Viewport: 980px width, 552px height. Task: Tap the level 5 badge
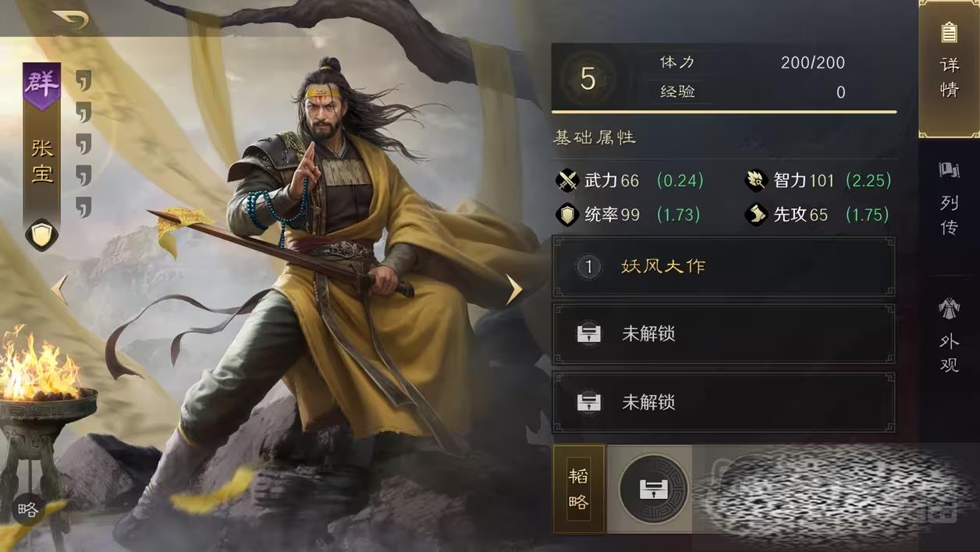pos(588,79)
